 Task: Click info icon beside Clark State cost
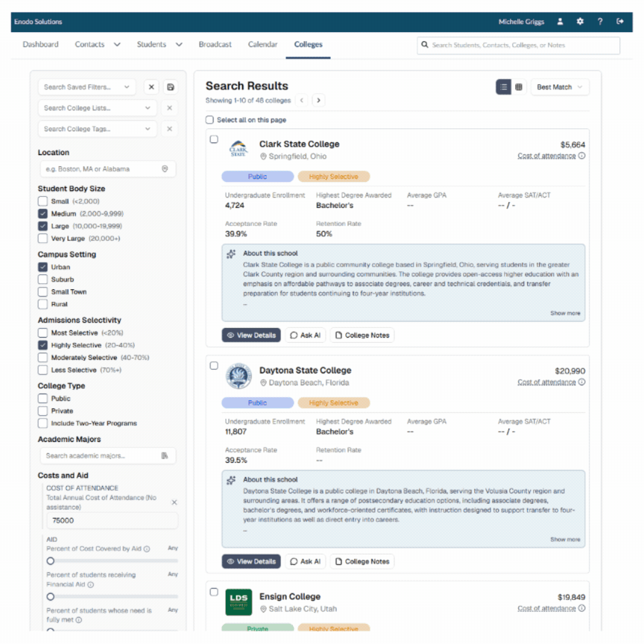tap(581, 156)
